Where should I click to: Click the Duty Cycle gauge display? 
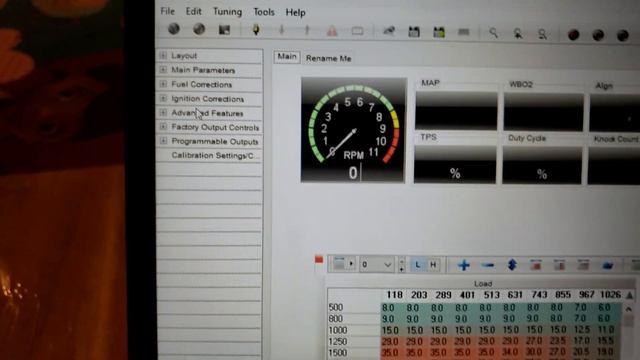point(542,166)
